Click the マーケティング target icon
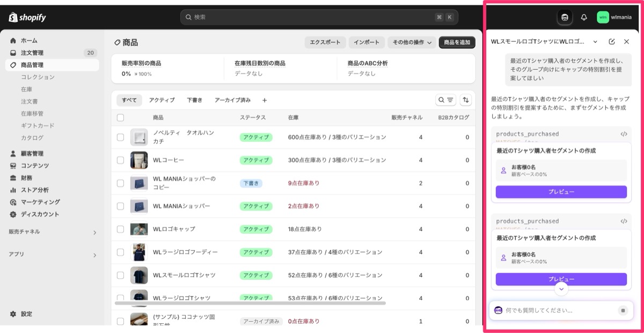 point(13,202)
